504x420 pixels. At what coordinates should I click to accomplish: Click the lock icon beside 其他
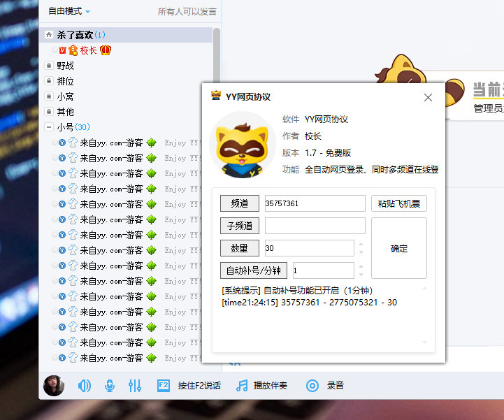tap(49, 112)
